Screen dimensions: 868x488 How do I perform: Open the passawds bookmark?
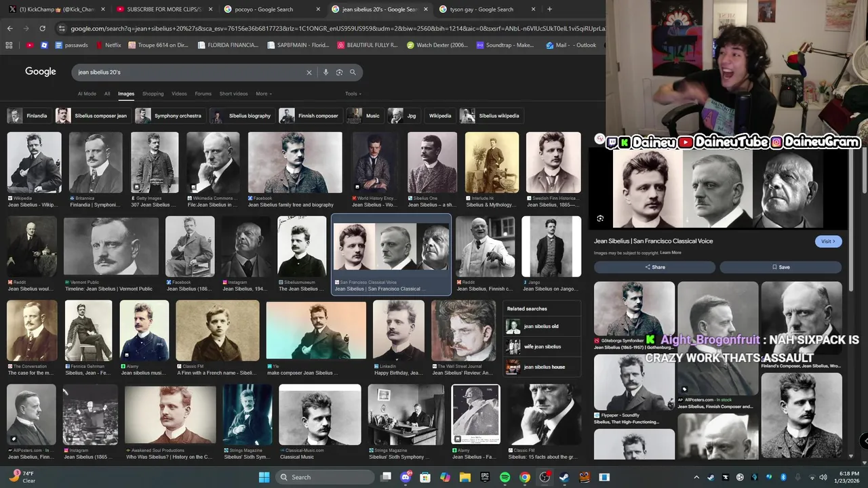pos(72,45)
